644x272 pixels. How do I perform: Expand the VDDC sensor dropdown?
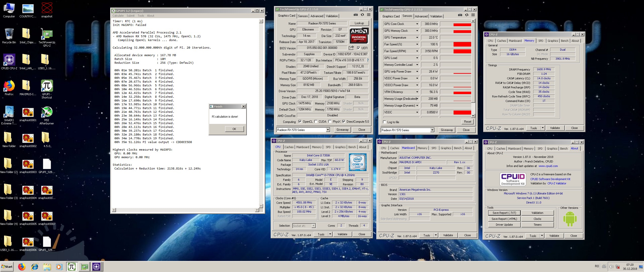pyautogui.click(x=417, y=112)
